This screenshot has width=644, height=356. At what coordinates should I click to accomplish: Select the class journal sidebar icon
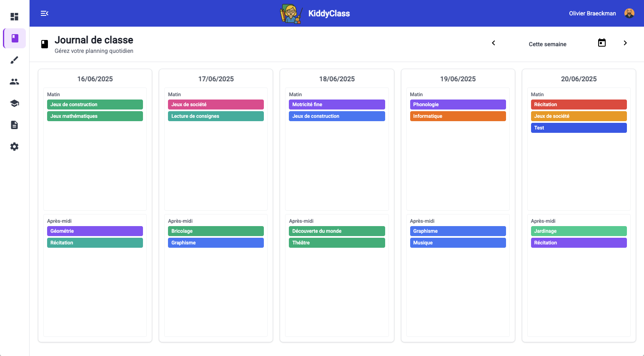(15, 38)
